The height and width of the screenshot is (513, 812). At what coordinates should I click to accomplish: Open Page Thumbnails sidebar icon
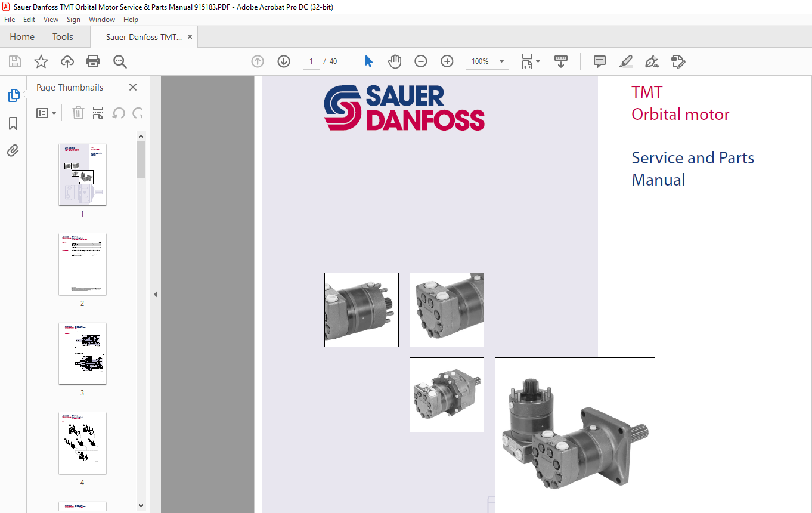14,95
